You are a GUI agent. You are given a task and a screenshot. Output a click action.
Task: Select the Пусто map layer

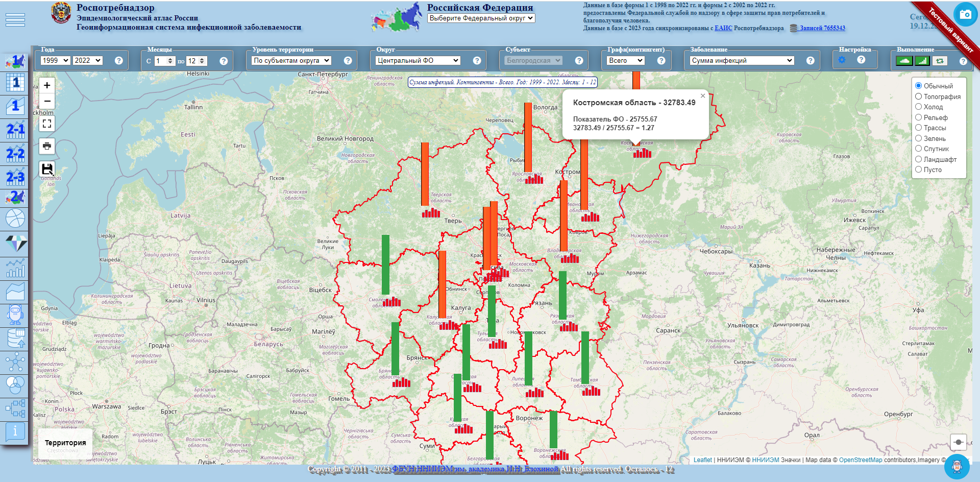click(x=918, y=170)
